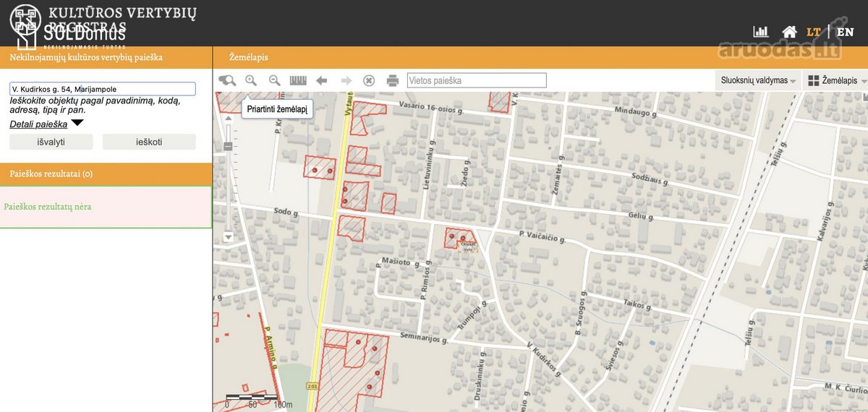Viewport: 868px width, 412px height.
Task: Go back to previous map extent
Action: coord(322,80)
